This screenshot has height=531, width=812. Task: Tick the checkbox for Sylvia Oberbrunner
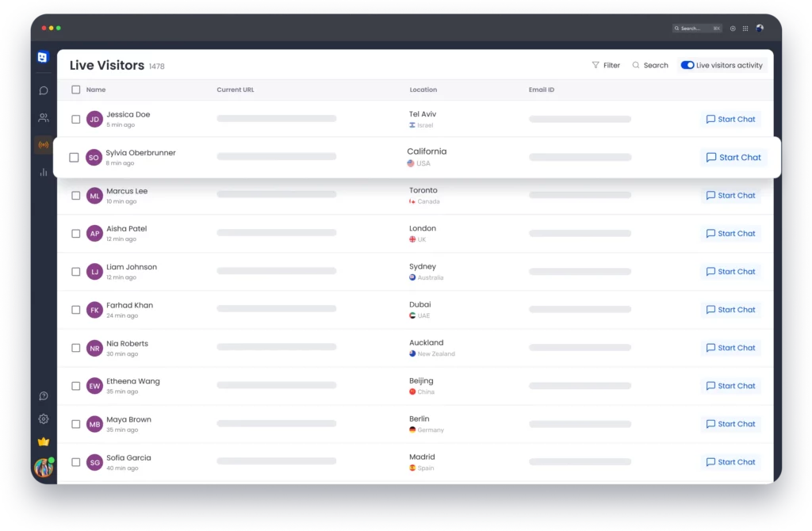[74, 158]
